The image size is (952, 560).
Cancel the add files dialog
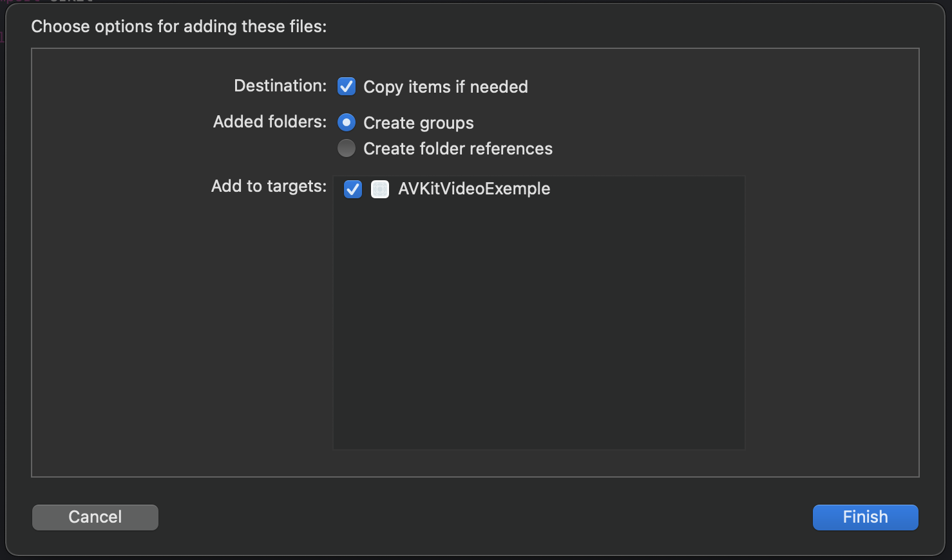(x=95, y=517)
